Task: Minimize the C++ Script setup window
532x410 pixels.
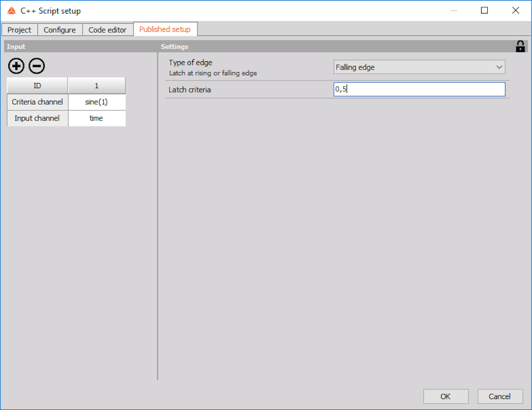Action: click(454, 10)
